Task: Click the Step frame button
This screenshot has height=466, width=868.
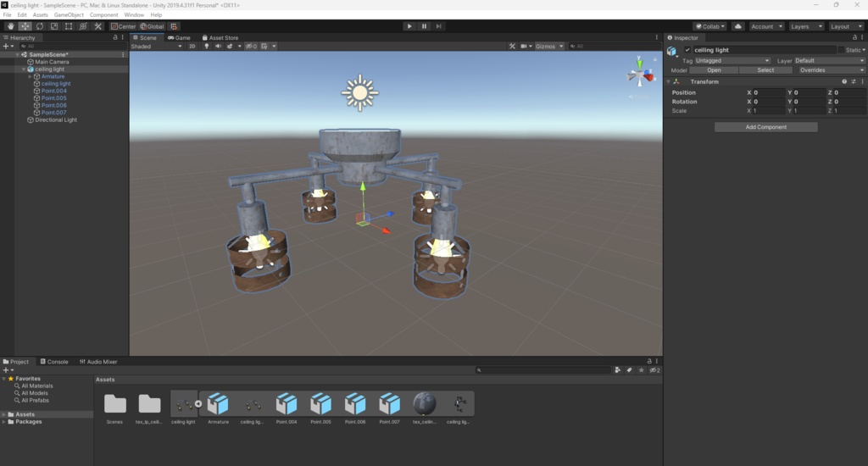Action: click(438, 26)
